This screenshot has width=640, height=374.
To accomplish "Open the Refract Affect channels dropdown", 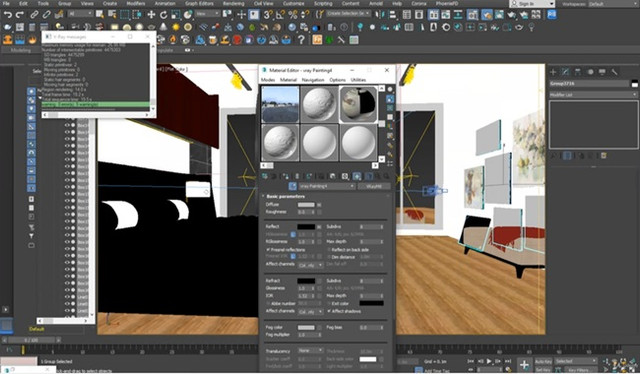I will coord(310,312).
